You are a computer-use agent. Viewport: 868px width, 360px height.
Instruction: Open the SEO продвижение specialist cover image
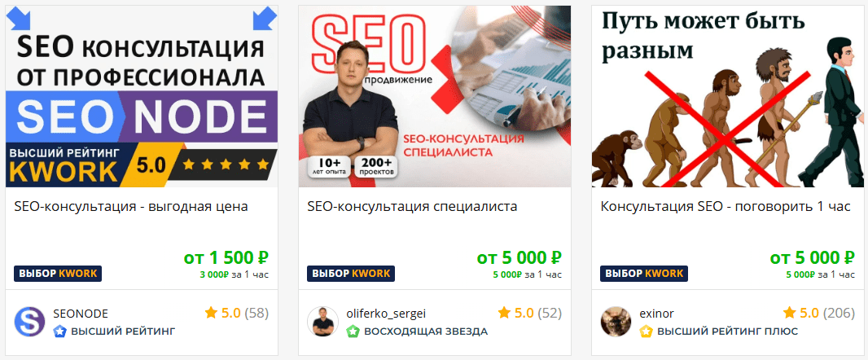coord(435,96)
